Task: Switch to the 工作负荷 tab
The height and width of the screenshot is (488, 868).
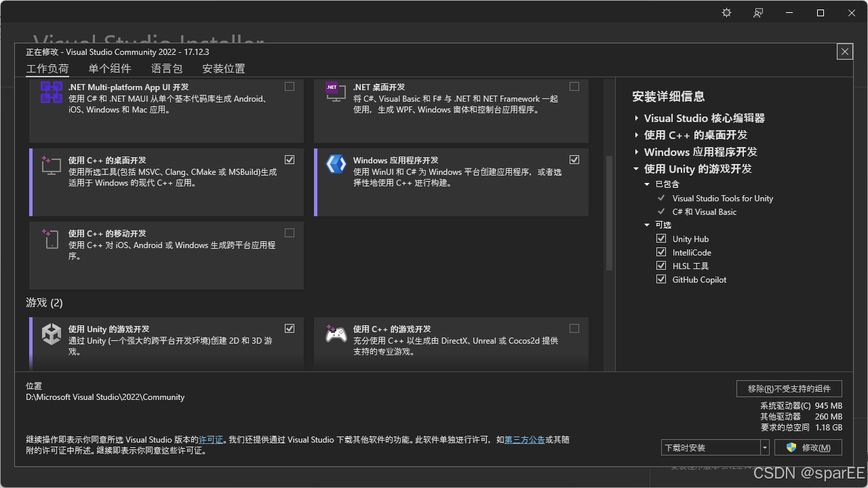Action: tap(47, 68)
